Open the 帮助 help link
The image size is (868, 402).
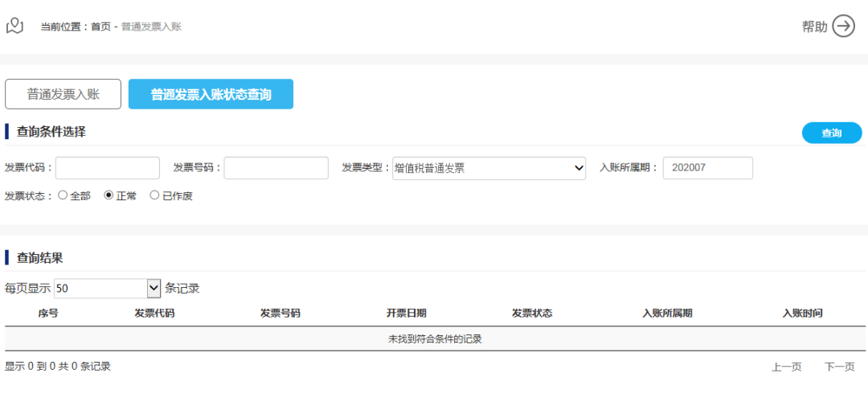pyautogui.click(x=814, y=27)
